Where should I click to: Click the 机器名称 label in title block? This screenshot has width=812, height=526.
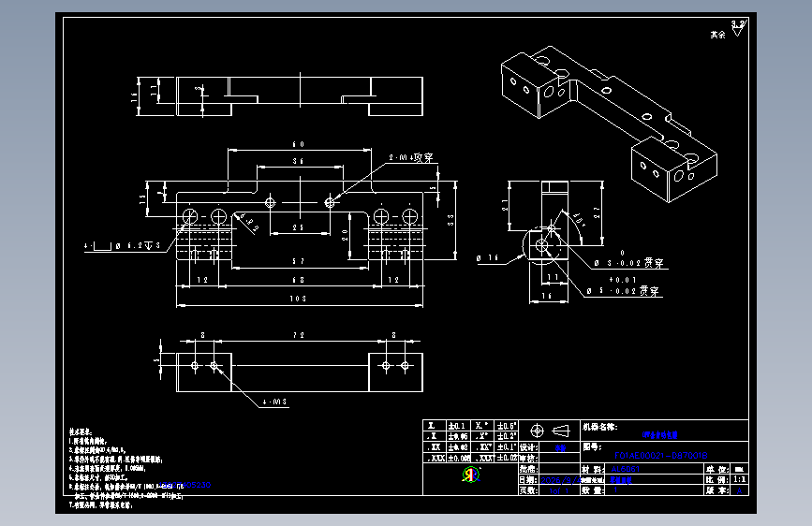tap(599, 427)
